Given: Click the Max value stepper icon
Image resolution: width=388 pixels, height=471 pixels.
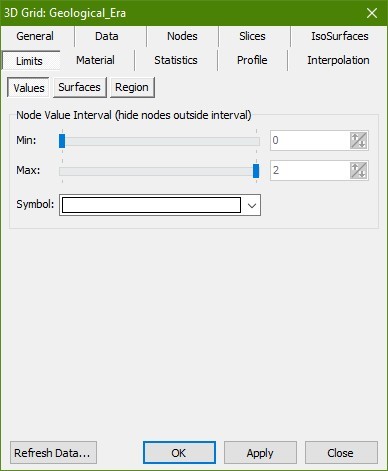Looking at the screenshot, I should pyautogui.click(x=359, y=170).
